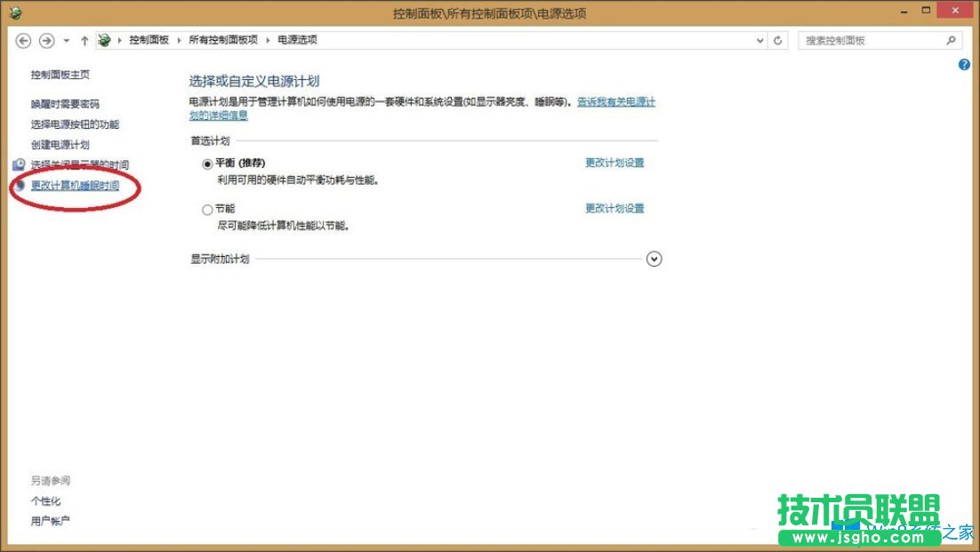Open the address bar history dropdown arrow
Viewport: 980px width, 552px height.
[759, 40]
